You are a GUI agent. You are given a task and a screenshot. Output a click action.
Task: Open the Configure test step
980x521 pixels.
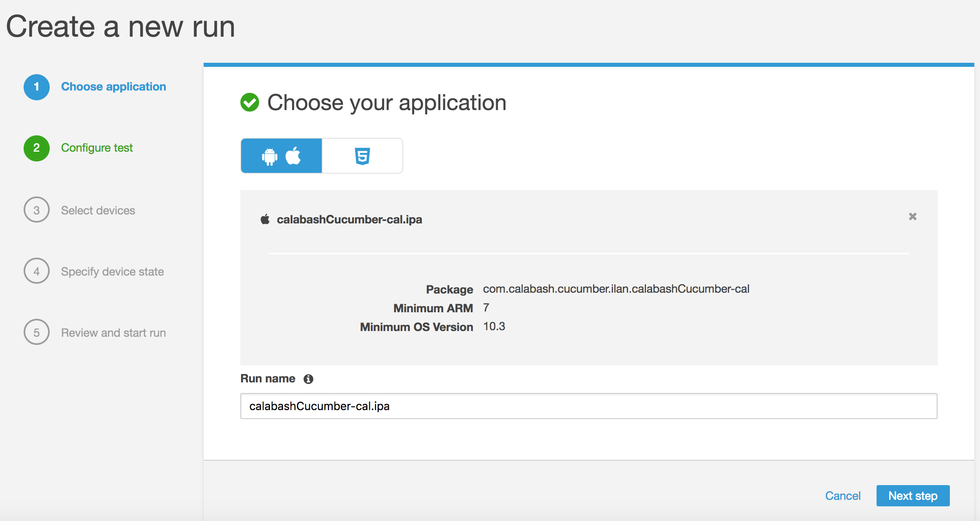coord(97,148)
